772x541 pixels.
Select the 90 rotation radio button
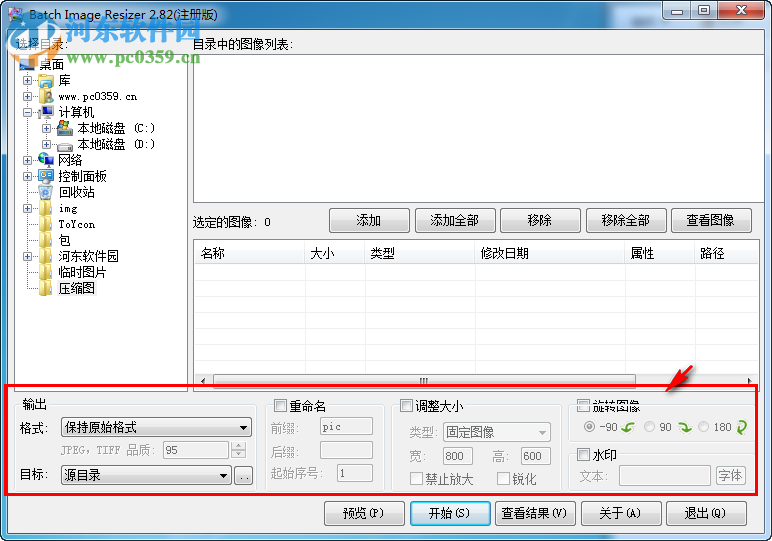649,427
